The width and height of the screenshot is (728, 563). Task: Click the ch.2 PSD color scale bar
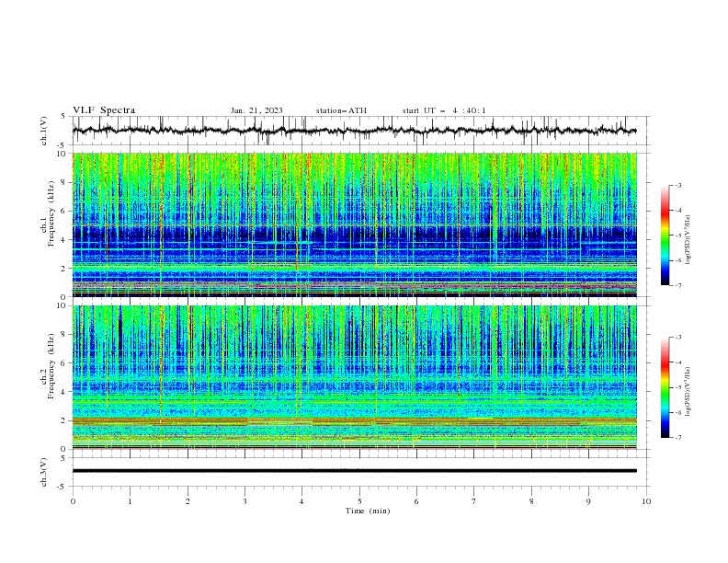[x=665, y=387]
